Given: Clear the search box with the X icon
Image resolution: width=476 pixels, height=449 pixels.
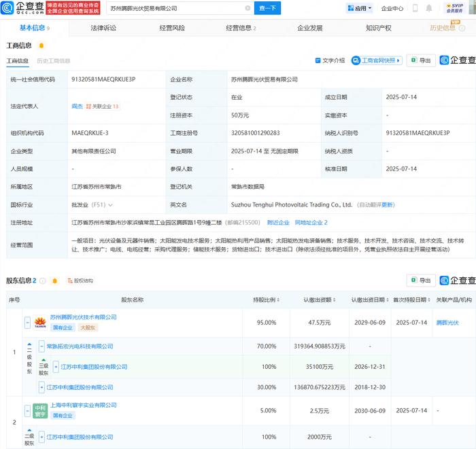Looking at the screenshot, I should [x=248, y=8].
